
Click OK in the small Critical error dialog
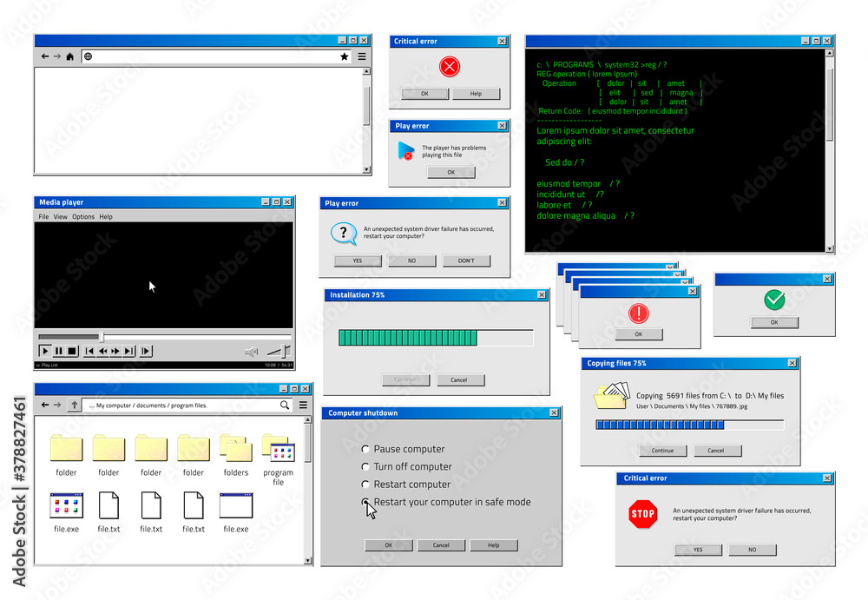pos(424,94)
